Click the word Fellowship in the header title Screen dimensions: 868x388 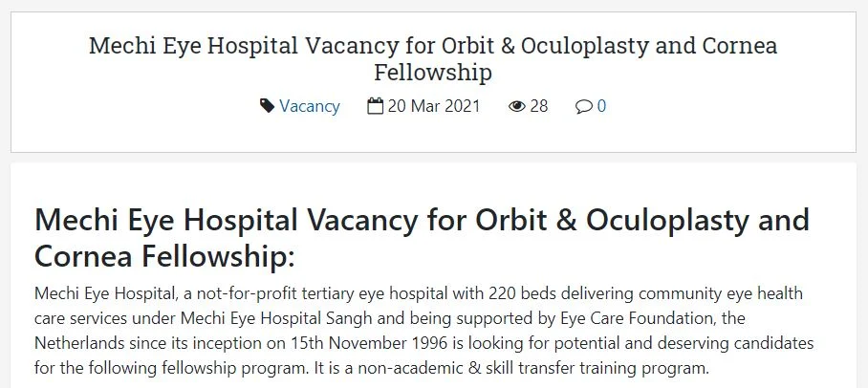[x=433, y=73]
